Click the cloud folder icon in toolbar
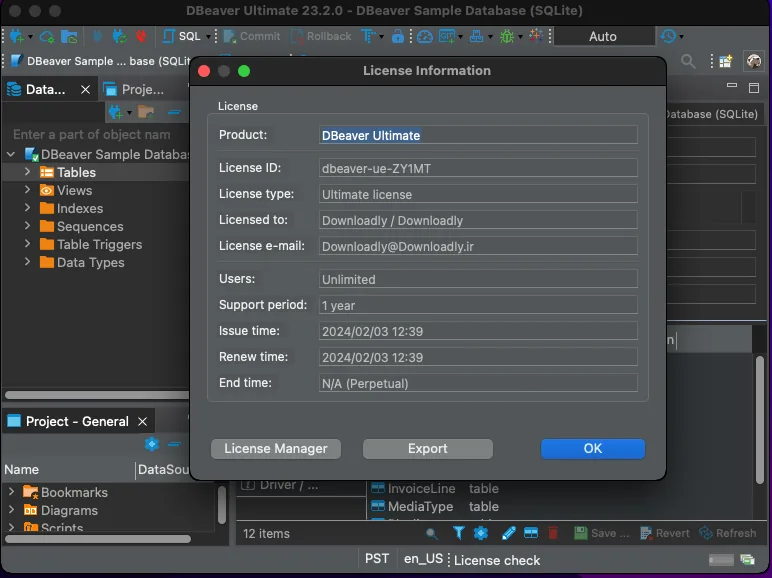772x578 pixels. click(x=69, y=36)
